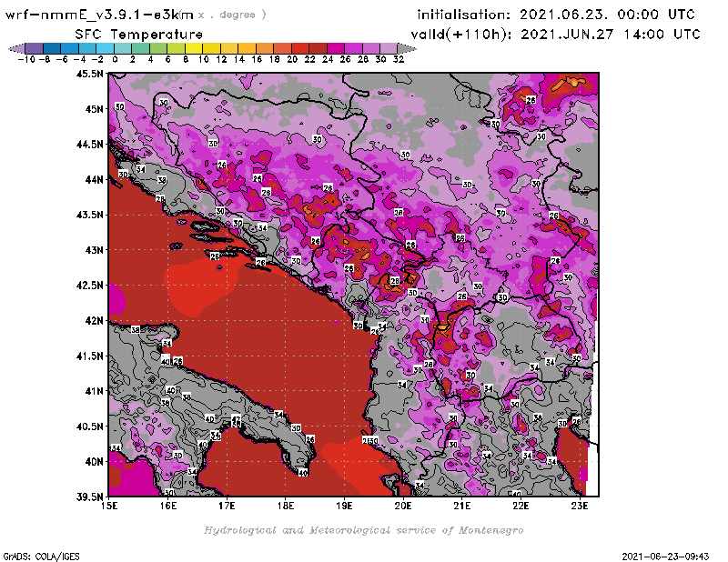Click the 19E longitude label

(x=344, y=506)
